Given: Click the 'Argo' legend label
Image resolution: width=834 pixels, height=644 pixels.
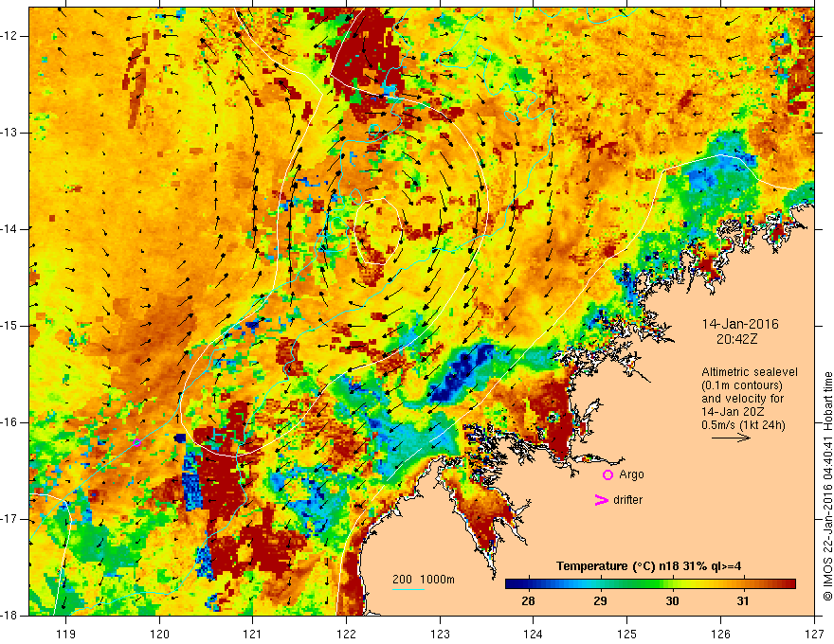Looking at the screenshot, I should pos(631,474).
